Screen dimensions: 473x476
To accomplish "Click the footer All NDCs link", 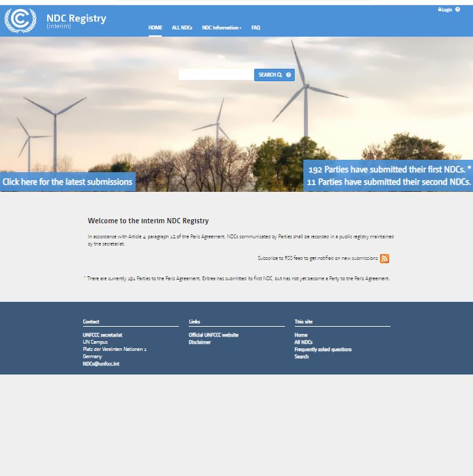I will [x=303, y=342].
